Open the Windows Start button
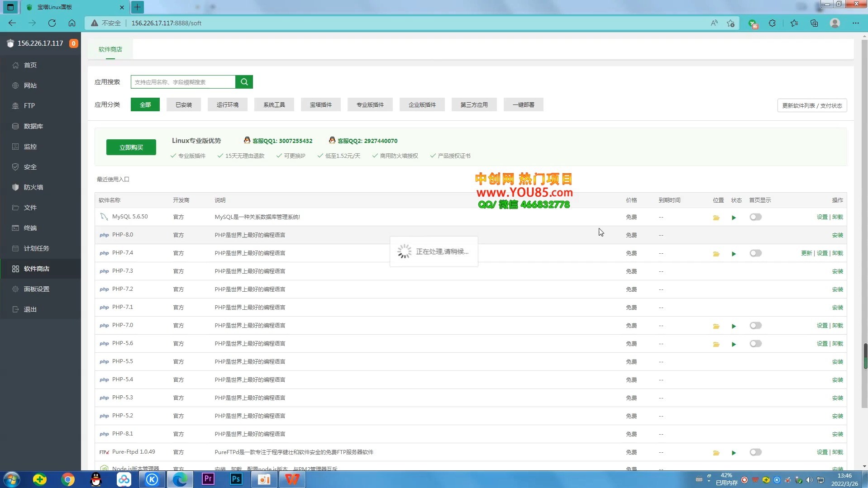 tap(12, 479)
